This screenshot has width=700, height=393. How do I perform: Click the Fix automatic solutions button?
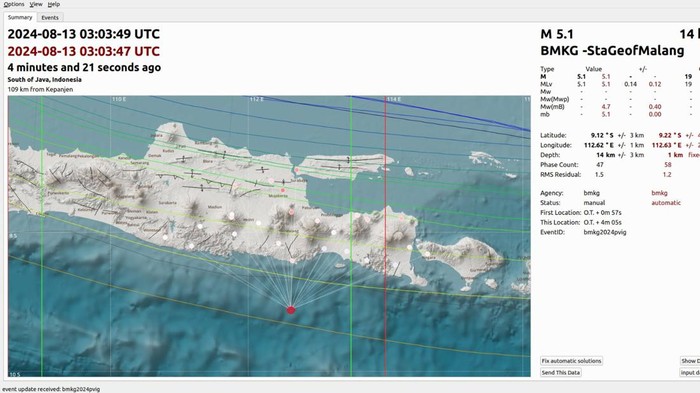(x=571, y=361)
